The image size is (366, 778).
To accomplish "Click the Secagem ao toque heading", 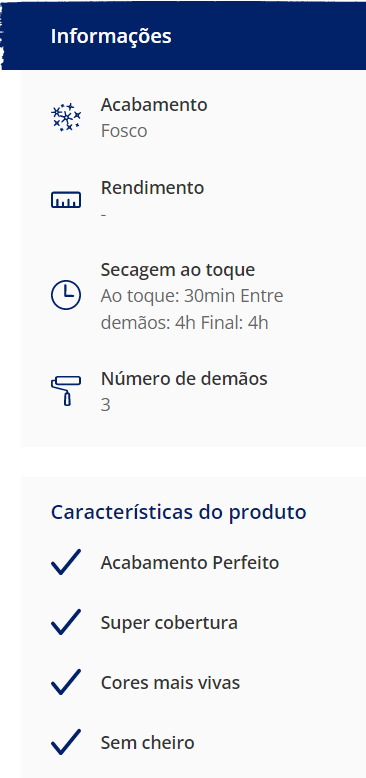I will tap(178, 270).
